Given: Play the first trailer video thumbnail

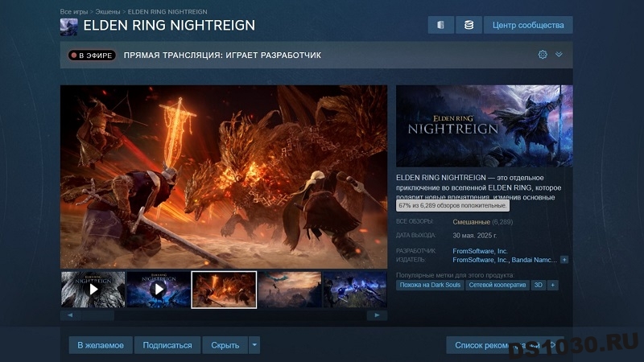Looking at the screenshot, I should point(93,290).
